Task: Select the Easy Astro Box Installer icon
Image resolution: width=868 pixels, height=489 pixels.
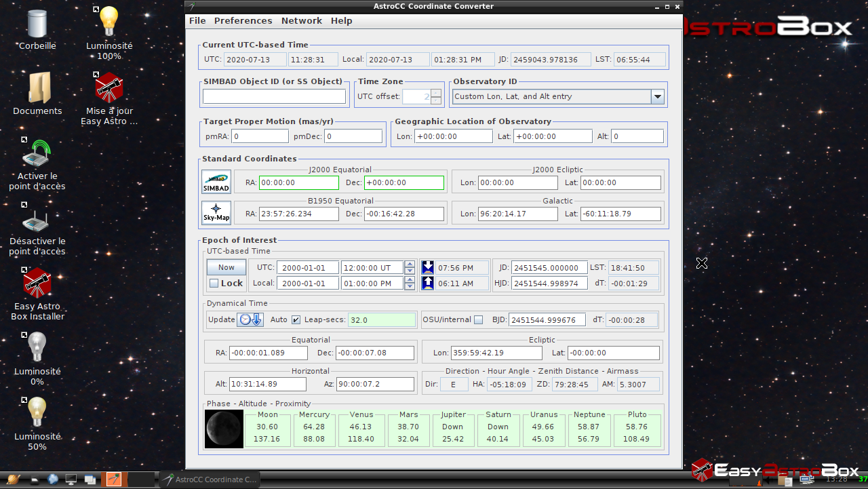Action: click(37, 283)
